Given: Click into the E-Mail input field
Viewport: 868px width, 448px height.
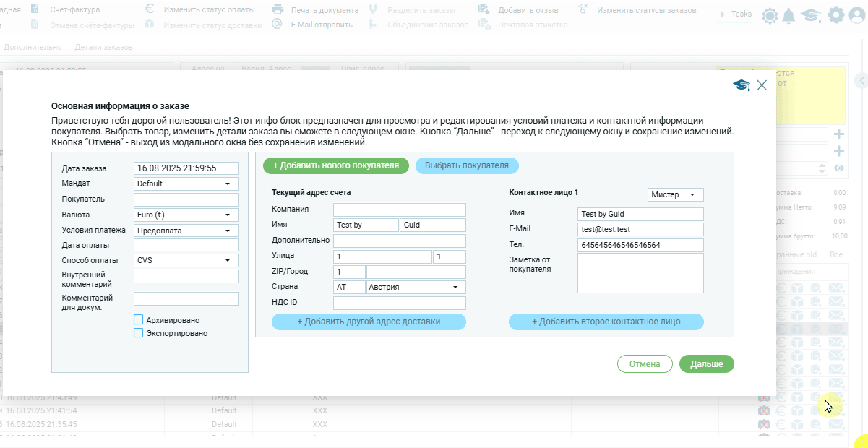Looking at the screenshot, I should (x=640, y=230).
